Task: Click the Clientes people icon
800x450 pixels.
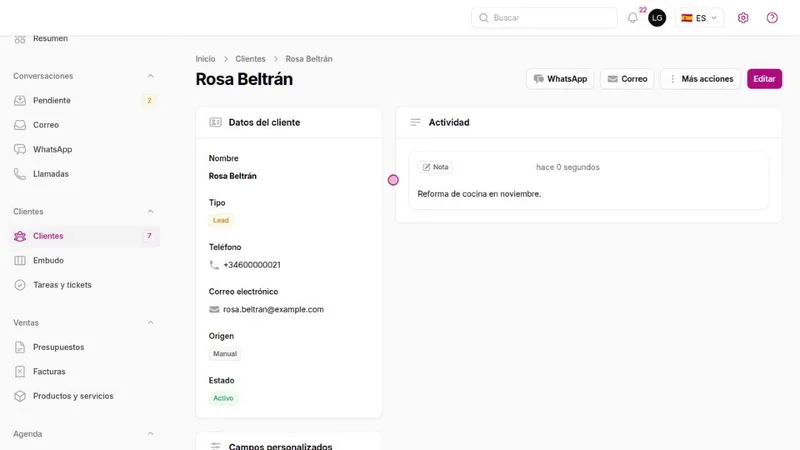Action: tap(20, 236)
